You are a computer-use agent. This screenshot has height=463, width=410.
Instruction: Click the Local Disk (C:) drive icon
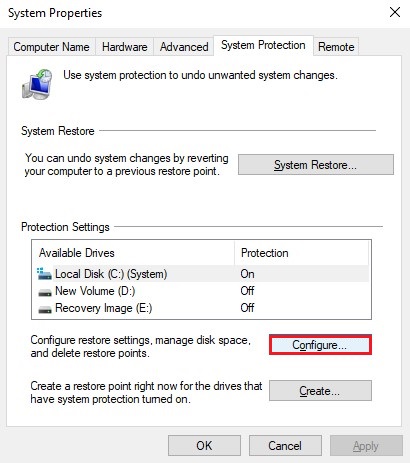click(44, 274)
